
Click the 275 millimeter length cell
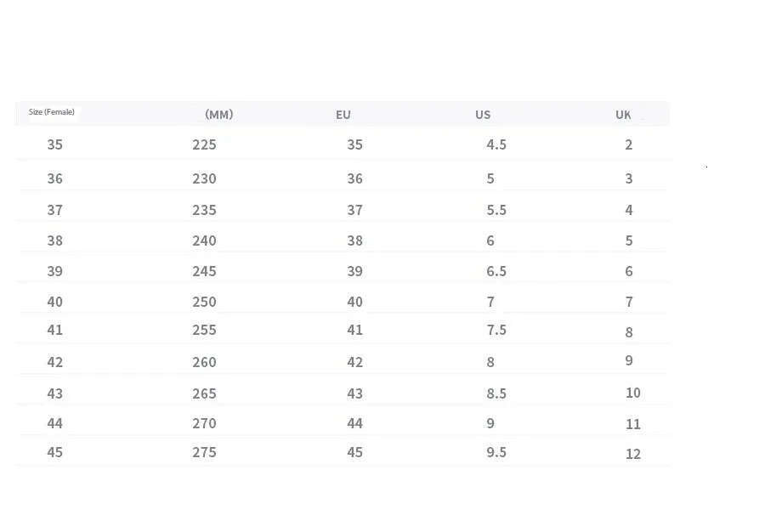[x=204, y=453]
